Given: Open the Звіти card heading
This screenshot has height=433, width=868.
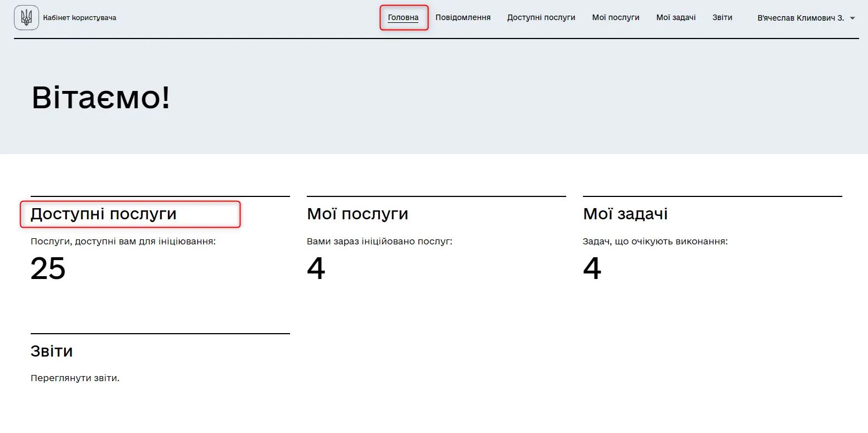Looking at the screenshot, I should click(x=51, y=352).
